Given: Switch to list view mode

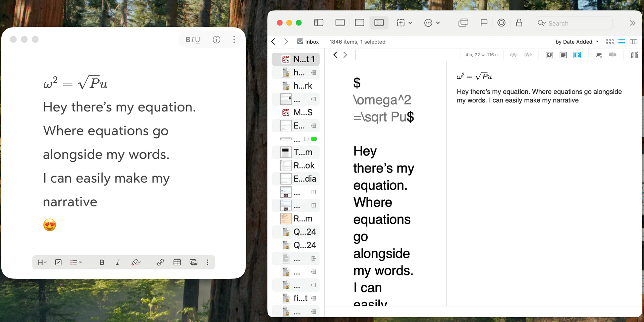Looking at the screenshot, I should coord(622,42).
